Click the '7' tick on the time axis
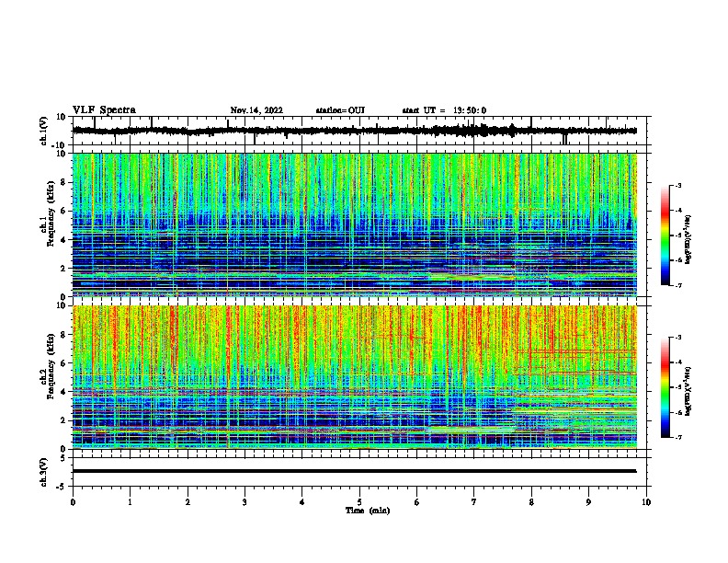The width and height of the screenshot is (728, 563). pos(474,502)
